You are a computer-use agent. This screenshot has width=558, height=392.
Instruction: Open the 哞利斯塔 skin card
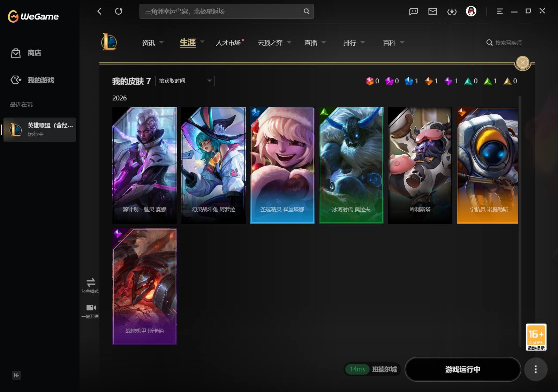pyautogui.click(x=420, y=165)
